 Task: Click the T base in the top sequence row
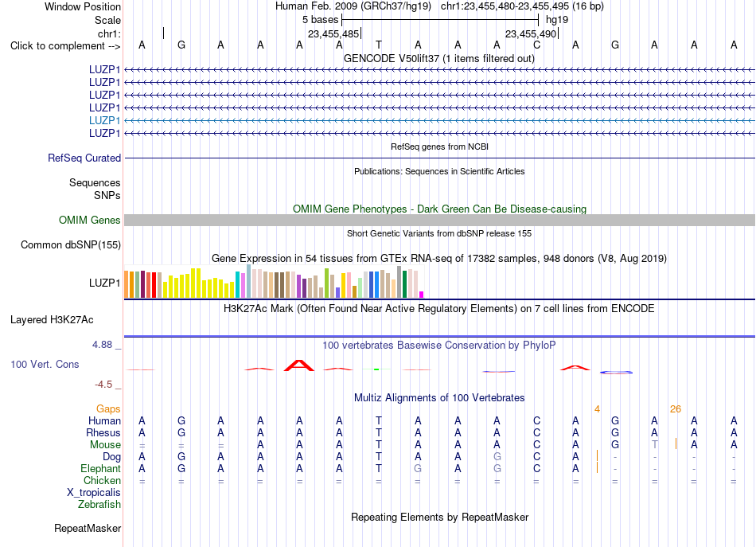[x=379, y=45]
